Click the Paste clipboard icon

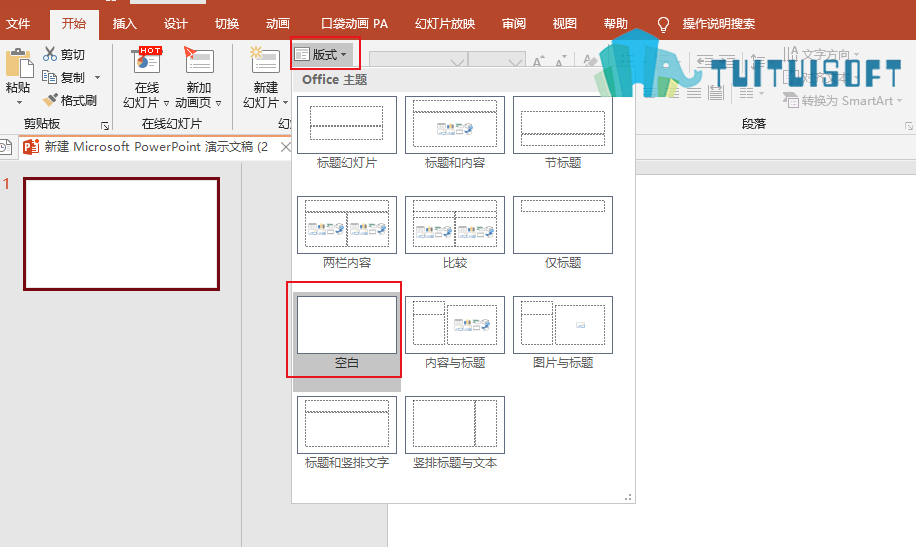19,64
